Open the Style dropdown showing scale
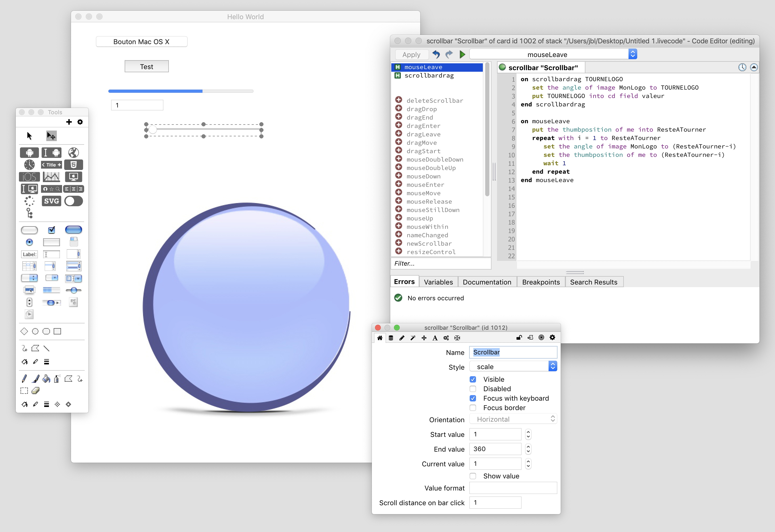The width and height of the screenshot is (775, 532). 513,366
